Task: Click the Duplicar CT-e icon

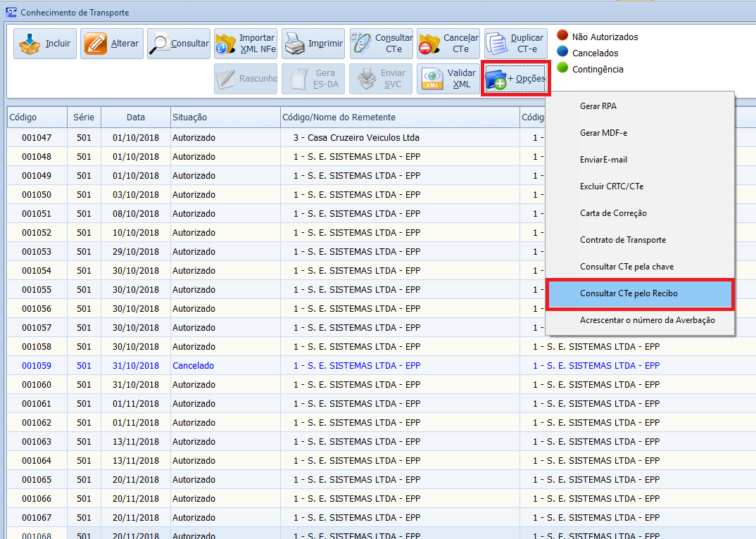Action: click(497, 44)
